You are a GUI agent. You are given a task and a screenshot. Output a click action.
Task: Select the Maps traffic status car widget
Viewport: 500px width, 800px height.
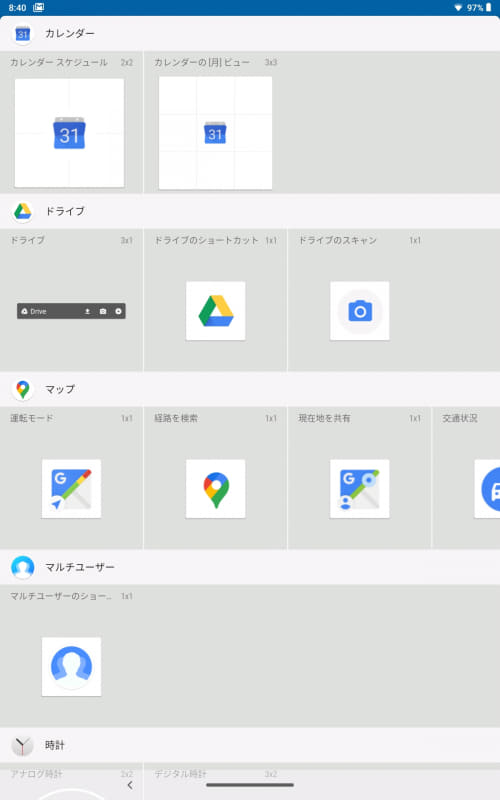487,489
